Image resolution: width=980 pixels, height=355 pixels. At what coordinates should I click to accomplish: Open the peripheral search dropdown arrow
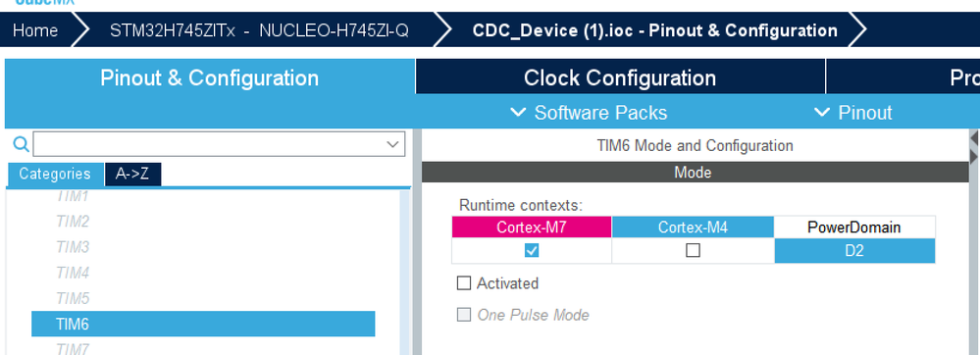(393, 144)
